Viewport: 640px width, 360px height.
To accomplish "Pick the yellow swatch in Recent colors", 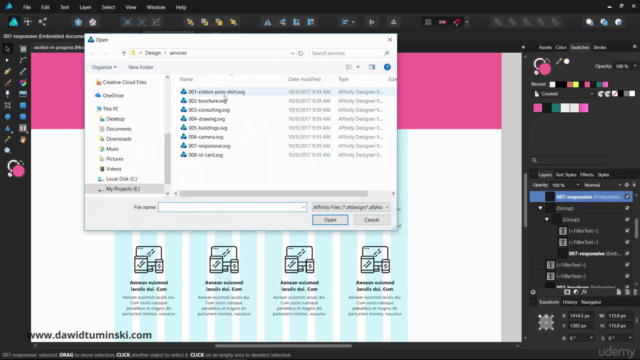I will pos(576,84).
